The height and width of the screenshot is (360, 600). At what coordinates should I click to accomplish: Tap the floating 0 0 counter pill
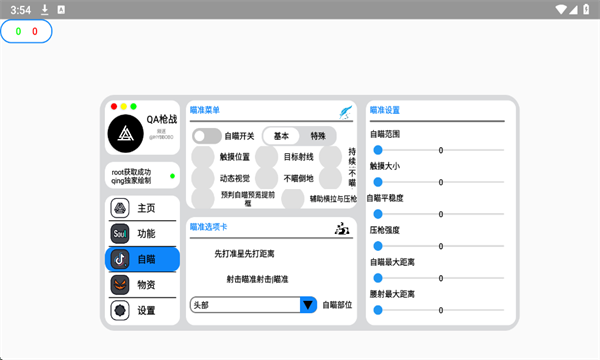(x=26, y=31)
